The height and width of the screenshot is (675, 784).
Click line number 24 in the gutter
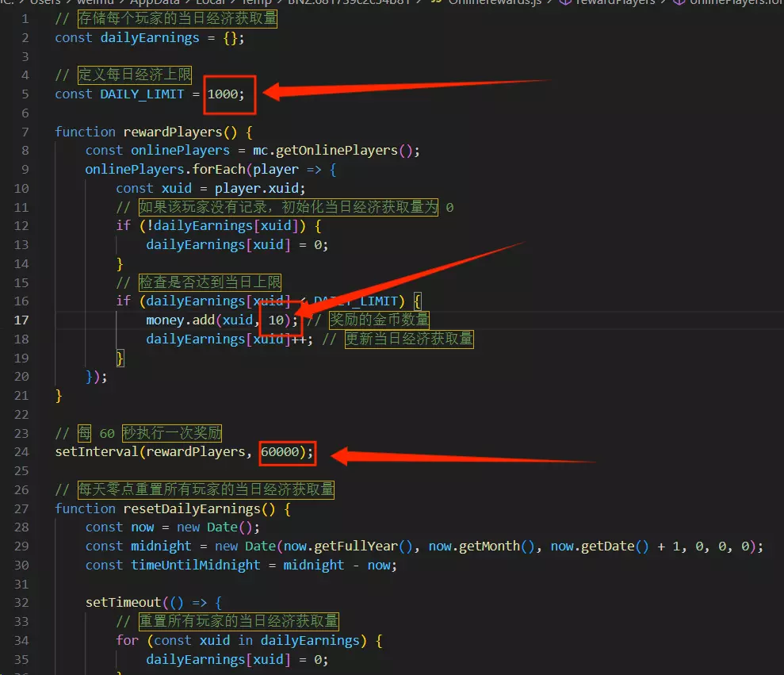click(x=21, y=452)
